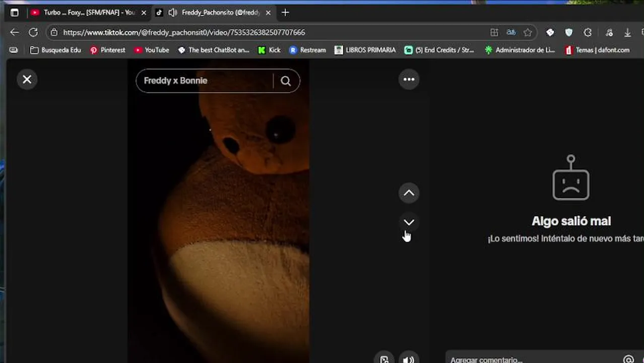Open the LIBROS PRIMARIA bookmark
This screenshot has width=644, height=363.
(365, 50)
